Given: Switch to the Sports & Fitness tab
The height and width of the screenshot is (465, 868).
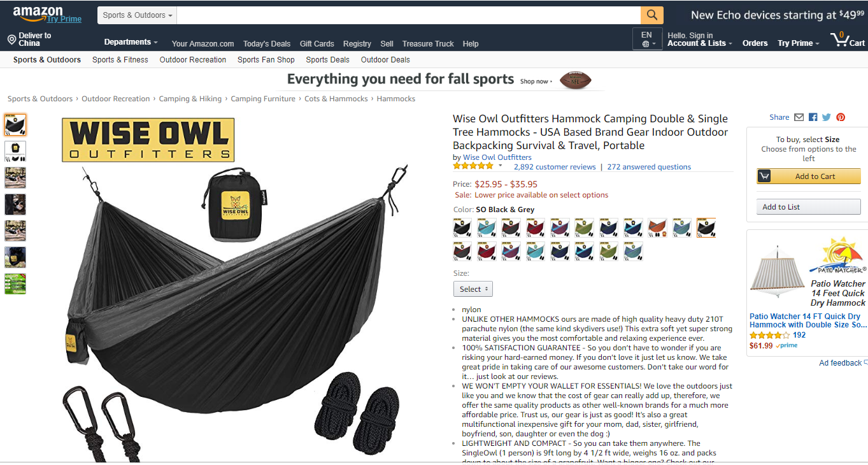Looking at the screenshot, I should (x=120, y=59).
